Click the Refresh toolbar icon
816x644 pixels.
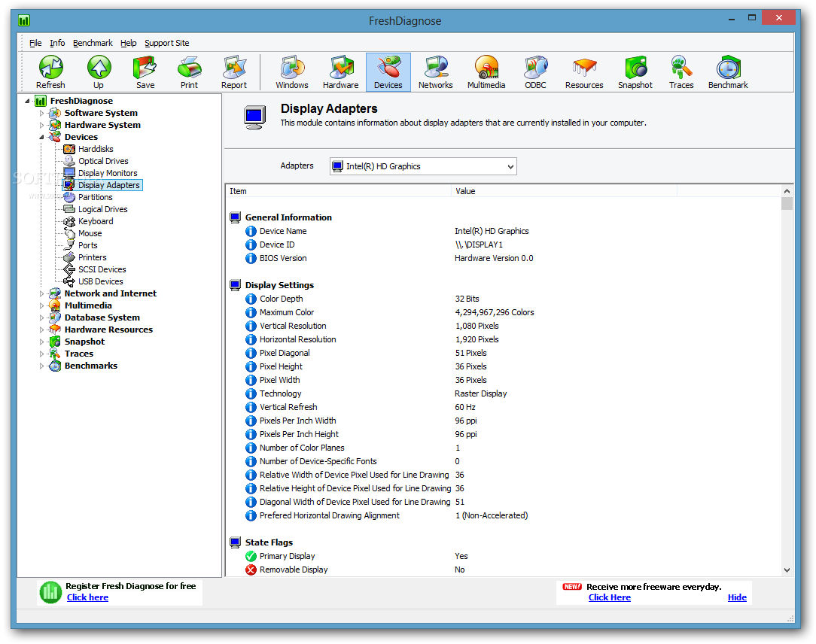(50, 72)
